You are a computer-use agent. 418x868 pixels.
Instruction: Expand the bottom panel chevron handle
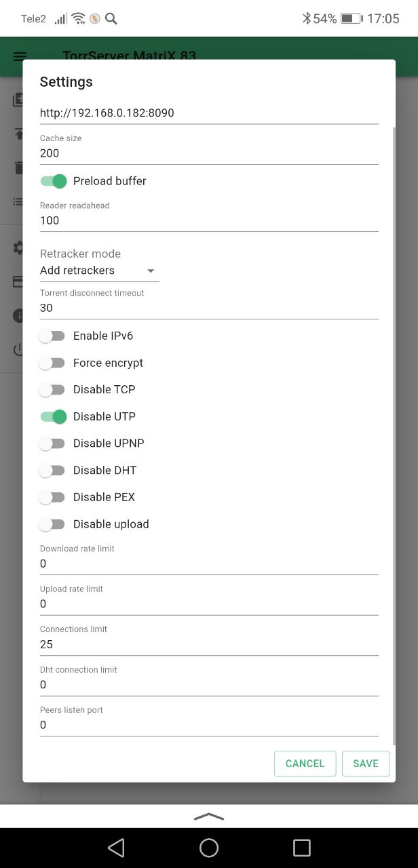pos(209,816)
